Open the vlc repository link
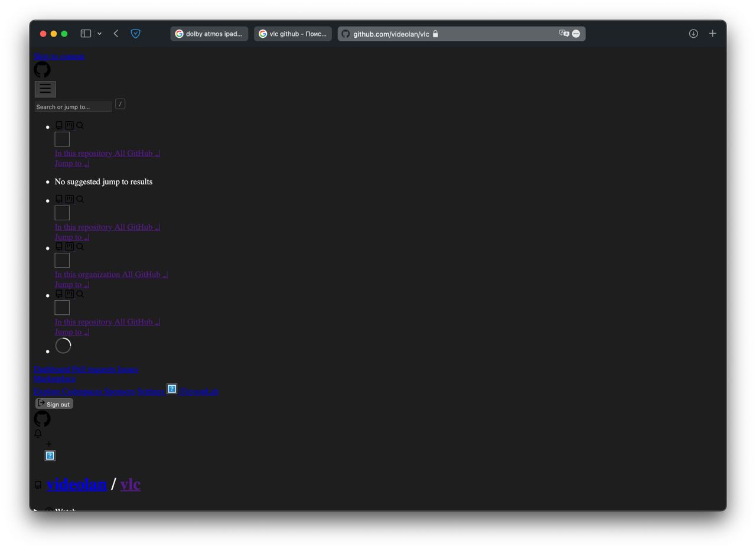The height and width of the screenshot is (550, 756). (x=131, y=484)
